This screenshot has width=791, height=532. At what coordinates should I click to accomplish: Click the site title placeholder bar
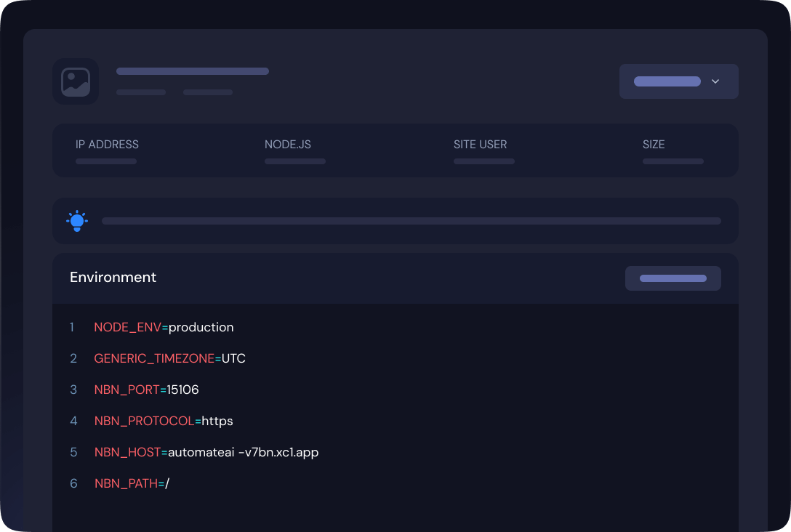coord(193,71)
